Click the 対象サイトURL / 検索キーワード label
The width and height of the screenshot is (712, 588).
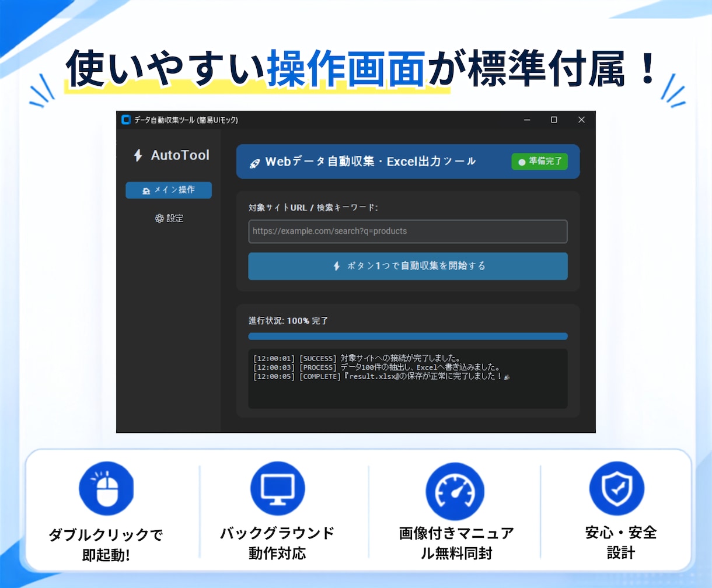click(313, 207)
